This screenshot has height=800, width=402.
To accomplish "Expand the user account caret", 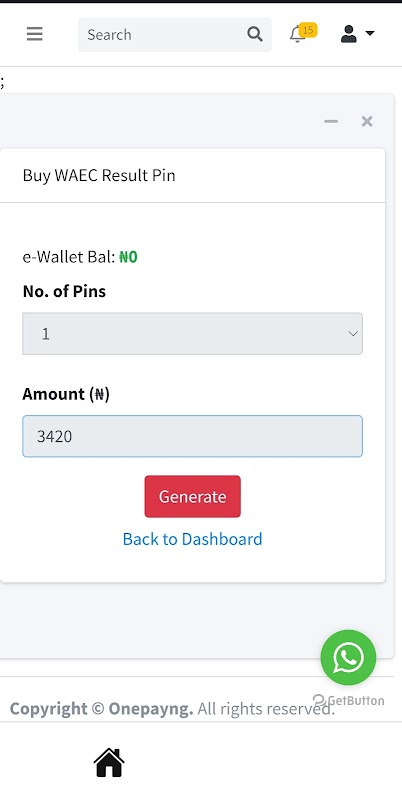I will point(370,34).
